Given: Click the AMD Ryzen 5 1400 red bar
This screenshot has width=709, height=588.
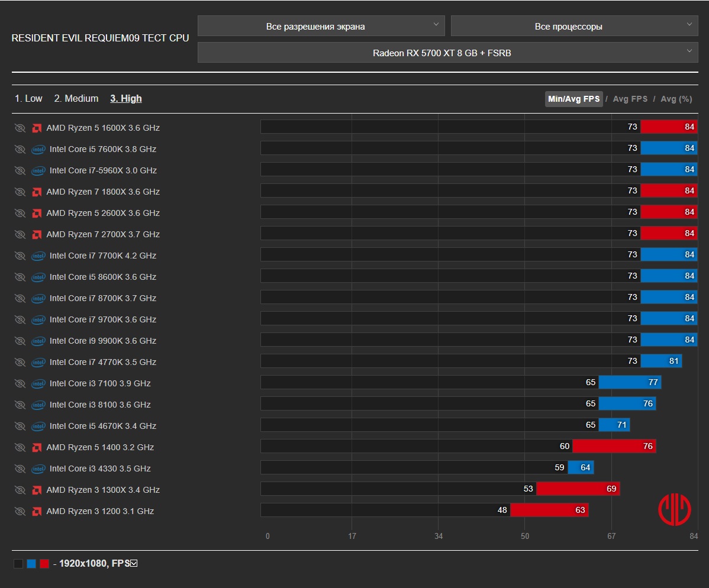Looking at the screenshot, I should pos(614,446).
